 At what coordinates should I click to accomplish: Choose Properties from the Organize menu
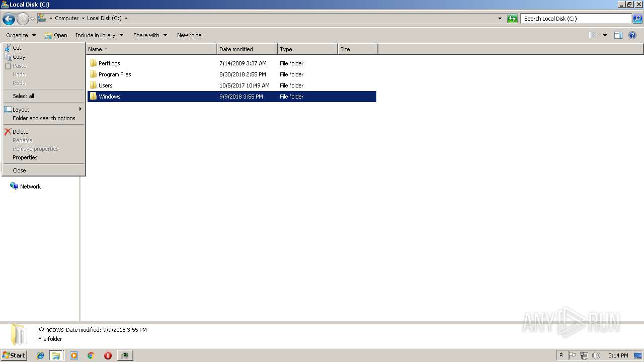[43, 157]
